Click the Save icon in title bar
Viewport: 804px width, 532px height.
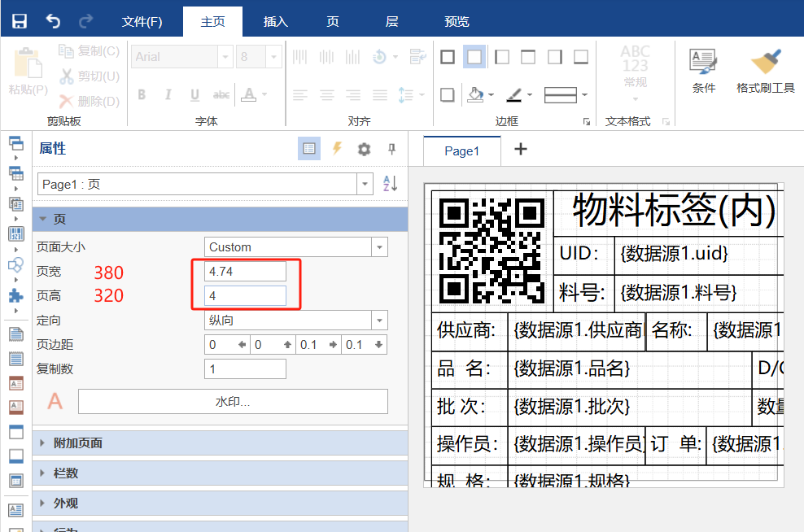tap(19, 21)
